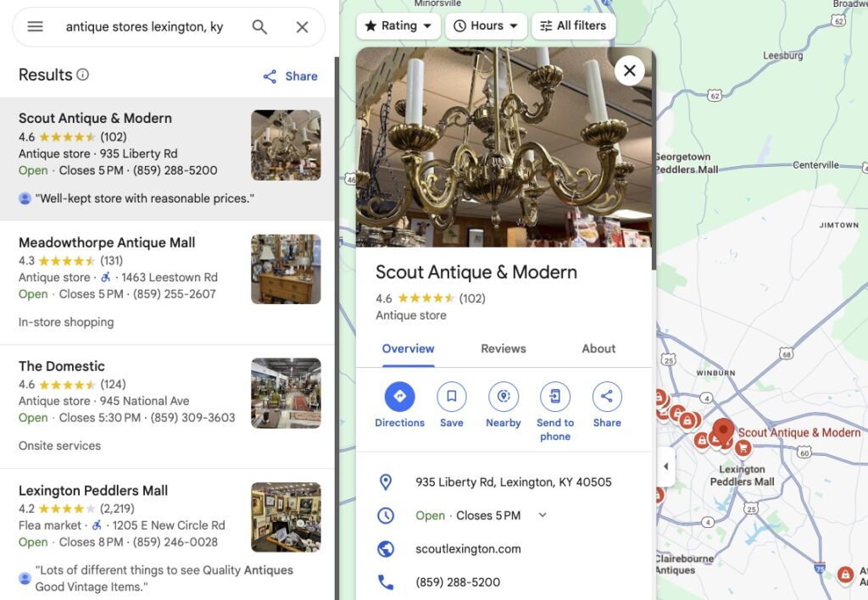Viewport: 868px width, 600px height.
Task: Click the Nearby icon
Action: point(504,397)
